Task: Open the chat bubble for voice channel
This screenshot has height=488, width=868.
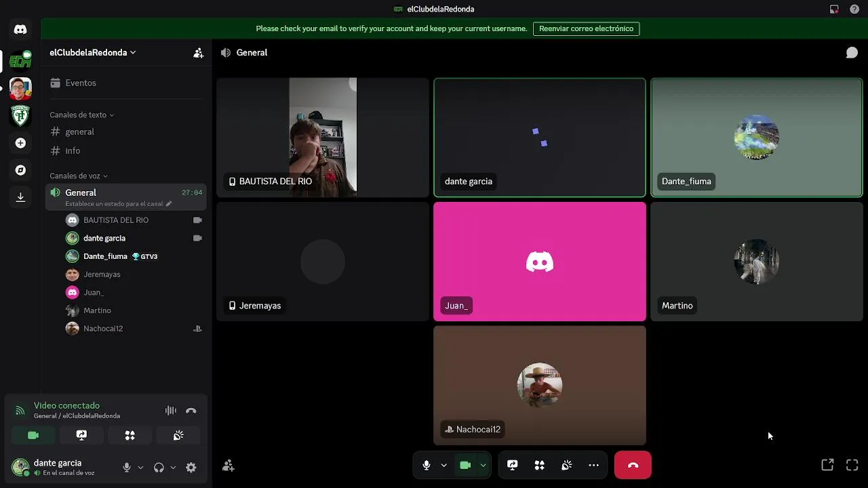Action: coord(852,53)
